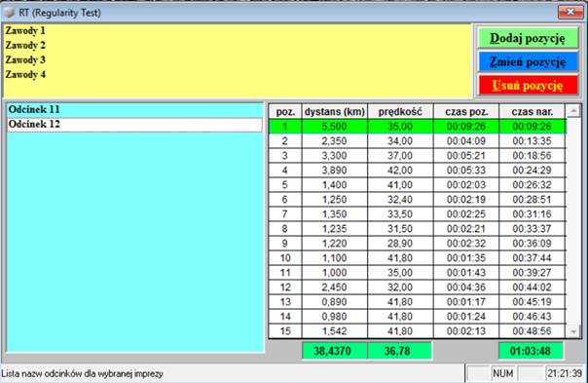Click distance cell 3,890 in row 4
Screen dimensions: 588x383
point(335,171)
